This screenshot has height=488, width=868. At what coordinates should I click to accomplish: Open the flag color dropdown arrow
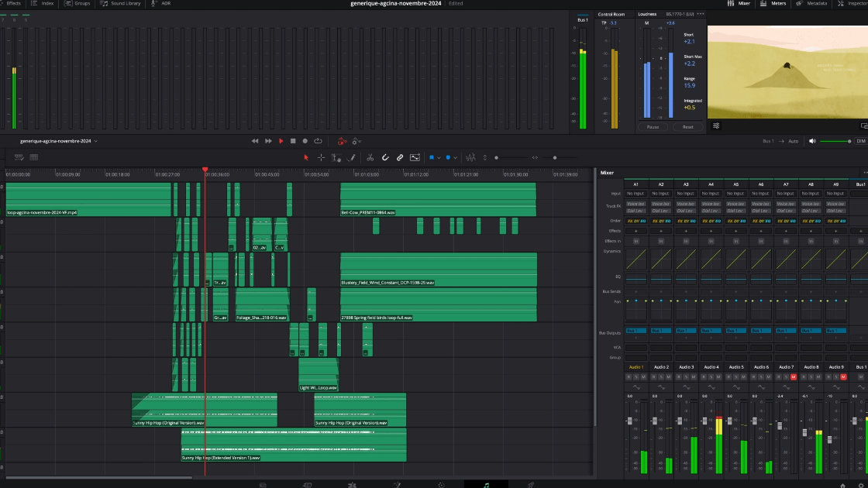tap(439, 158)
